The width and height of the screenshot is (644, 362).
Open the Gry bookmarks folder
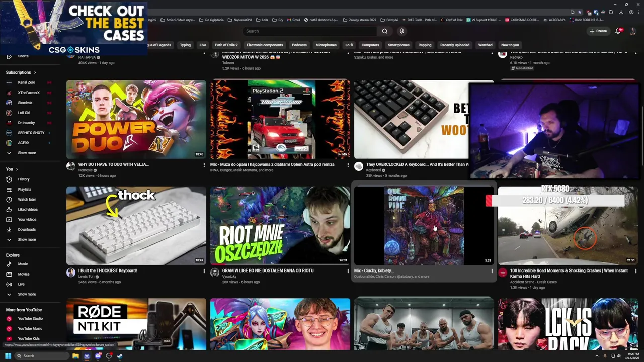[x=278, y=20]
